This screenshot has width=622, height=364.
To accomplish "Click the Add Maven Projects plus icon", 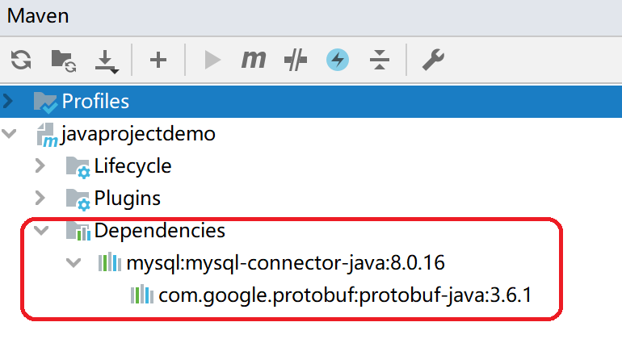I will [158, 59].
